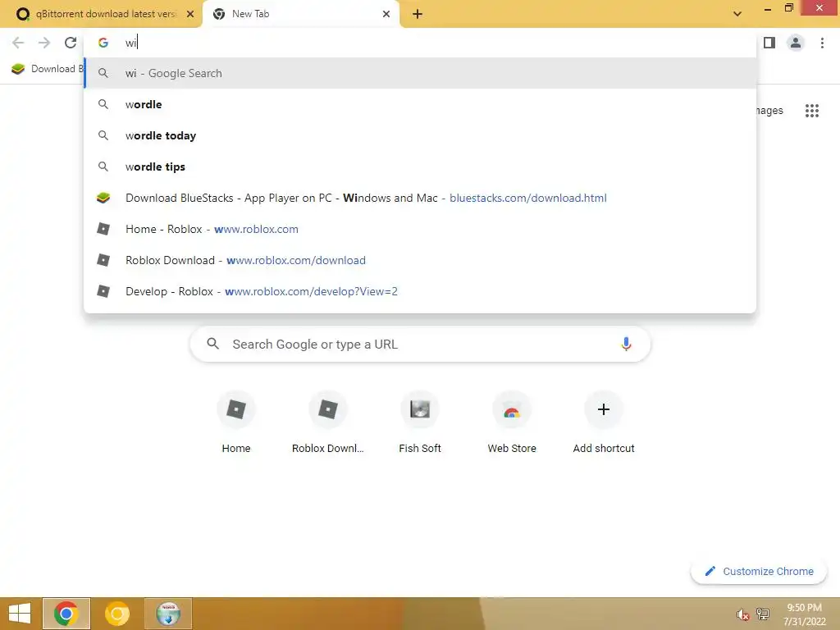The height and width of the screenshot is (630, 840).
Task: Open the downloader globe taskbar icon
Action: pos(168,614)
